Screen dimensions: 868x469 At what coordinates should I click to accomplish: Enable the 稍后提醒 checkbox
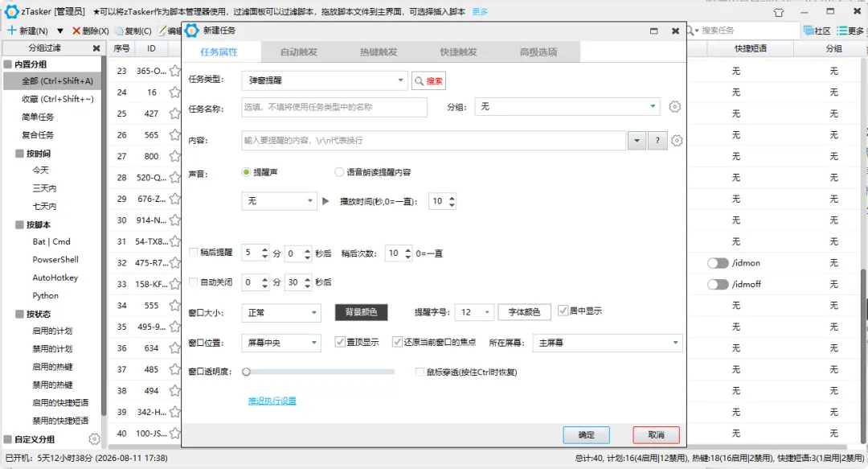click(x=193, y=253)
